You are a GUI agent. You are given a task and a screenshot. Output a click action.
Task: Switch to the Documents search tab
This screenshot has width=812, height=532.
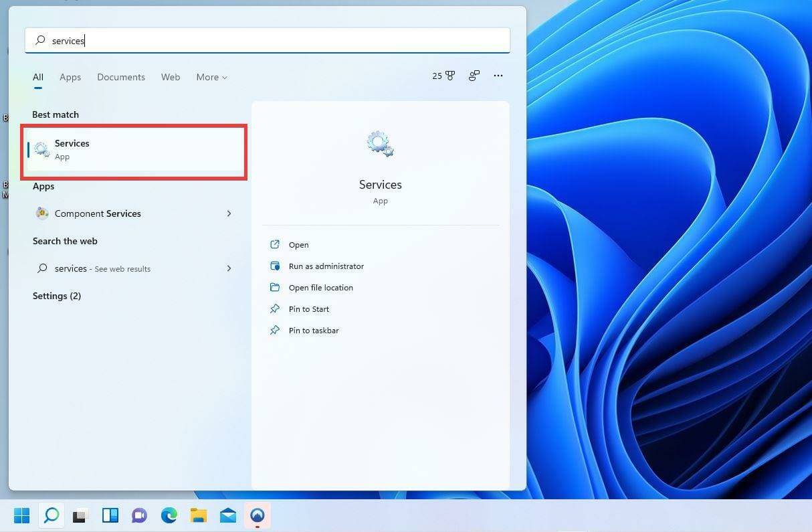(x=121, y=77)
